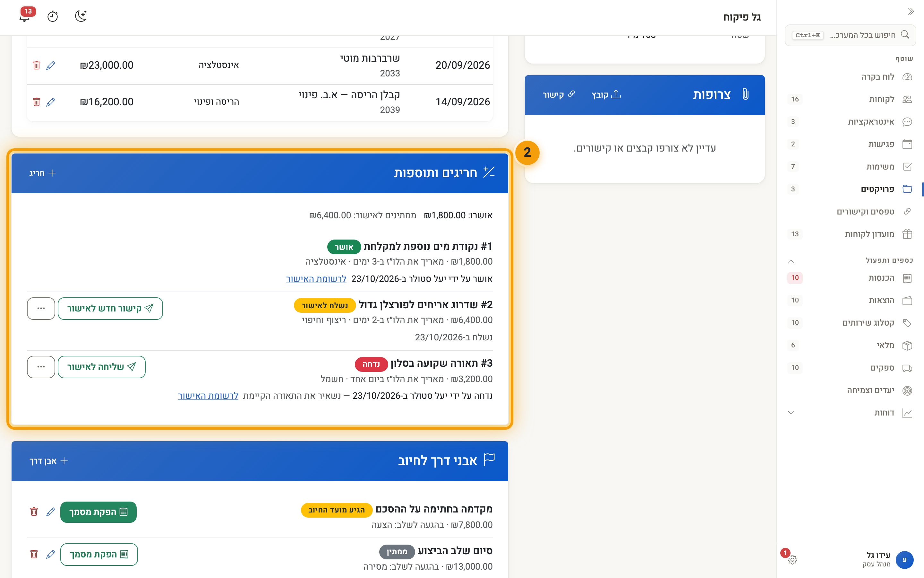Click the משימות checkbox icon
The width and height of the screenshot is (924, 578).
click(907, 167)
